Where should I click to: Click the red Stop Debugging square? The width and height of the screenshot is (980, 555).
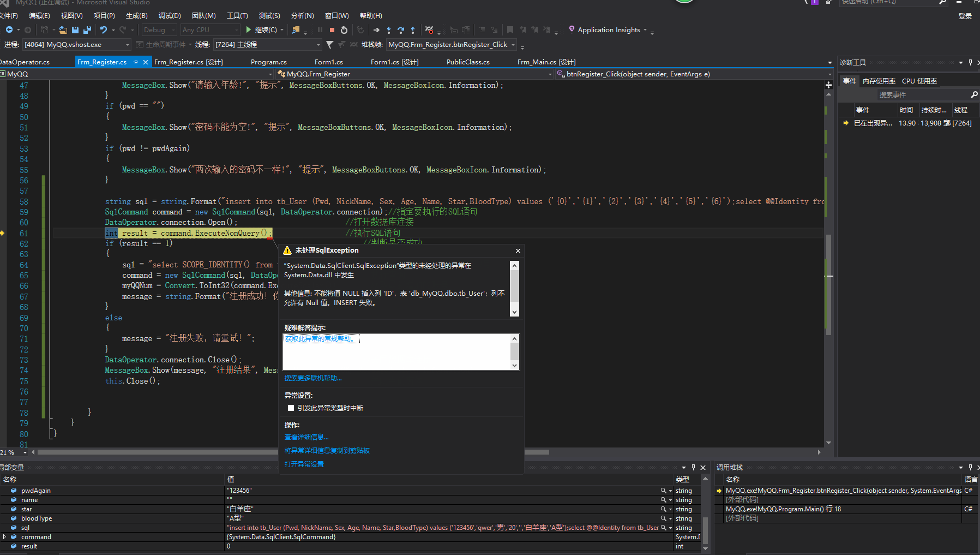coord(332,30)
